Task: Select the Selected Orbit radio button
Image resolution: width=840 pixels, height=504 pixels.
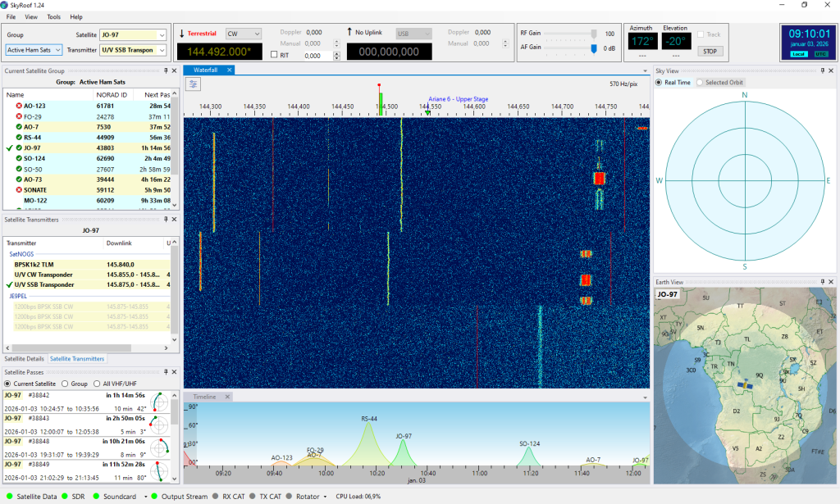Action: 700,83
